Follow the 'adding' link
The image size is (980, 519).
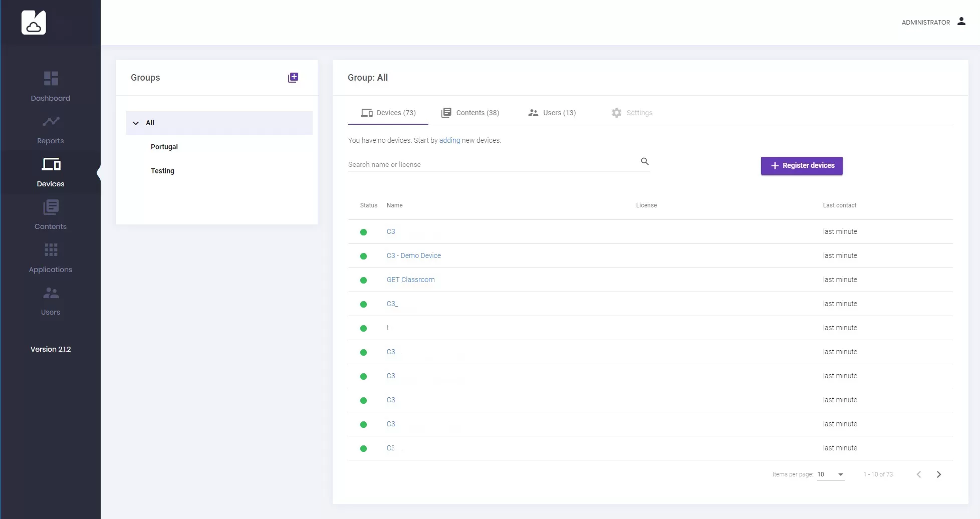(x=449, y=140)
